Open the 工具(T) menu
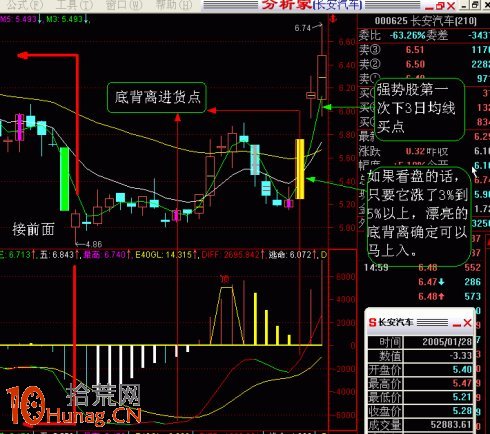The image size is (490, 434). click(x=74, y=5)
